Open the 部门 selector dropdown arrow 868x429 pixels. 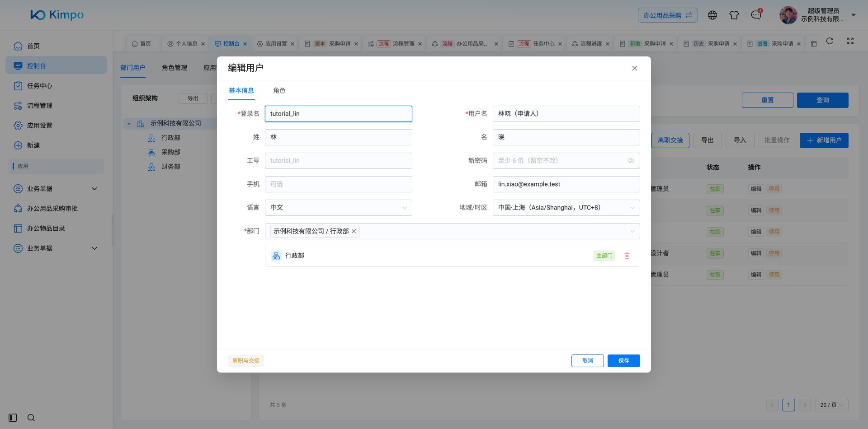tap(632, 231)
